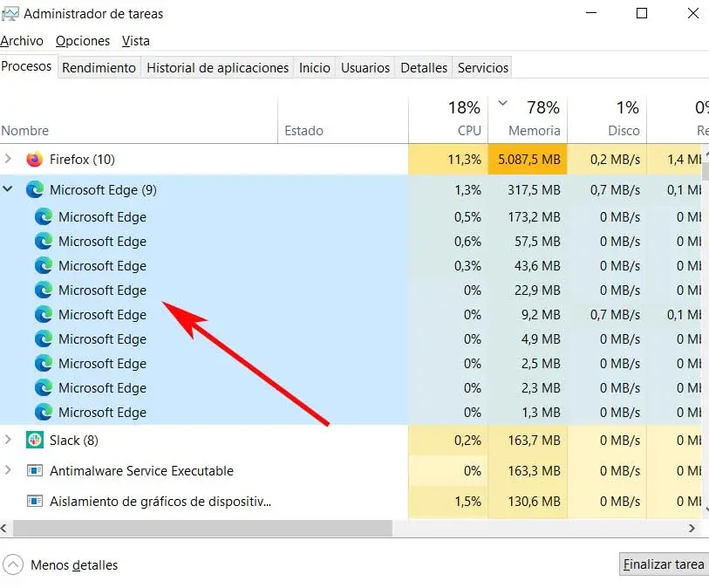Open the Archivo menu
Image resolution: width=709 pixels, height=588 pixels.
(21, 41)
